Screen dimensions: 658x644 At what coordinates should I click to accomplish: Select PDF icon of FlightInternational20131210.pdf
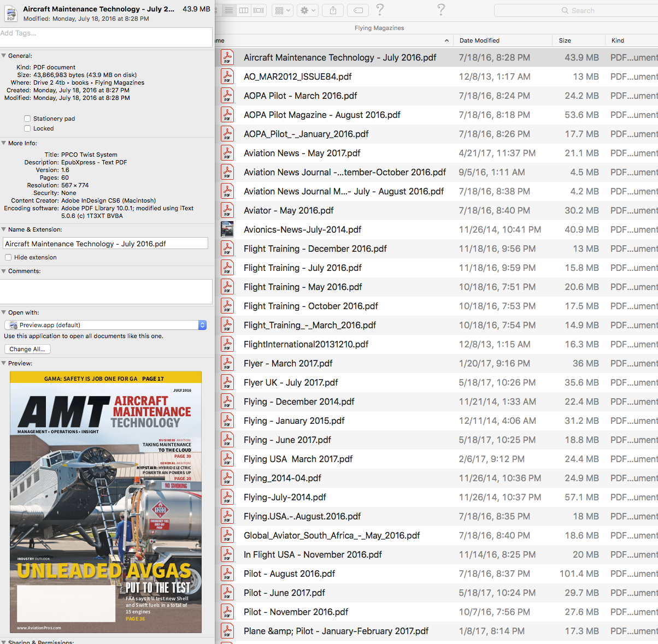[x=227, y=344]
